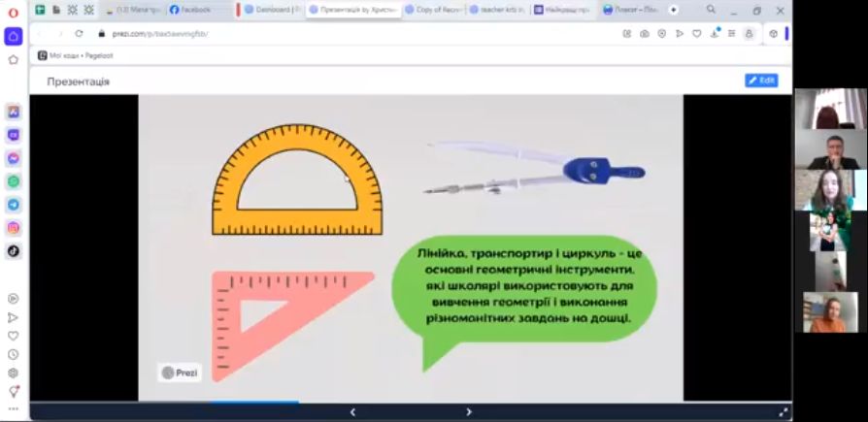Switch to the Dashboard tab
This screenshot has height=422, width=868.
[x=273, y=10]
